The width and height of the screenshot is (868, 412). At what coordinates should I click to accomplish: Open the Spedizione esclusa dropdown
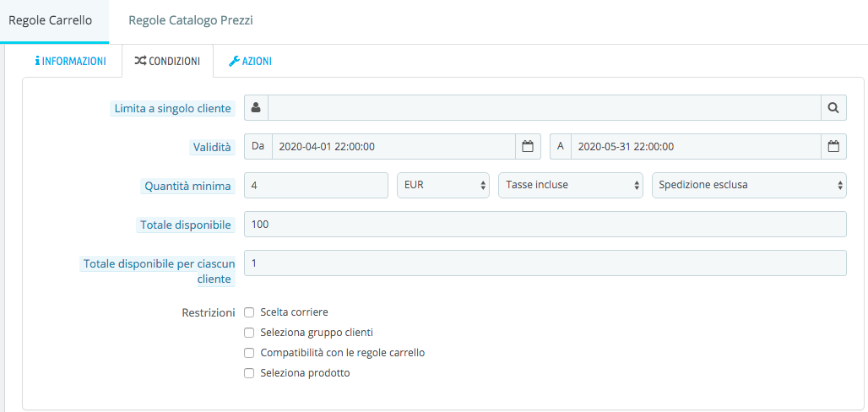pos(750,186)
